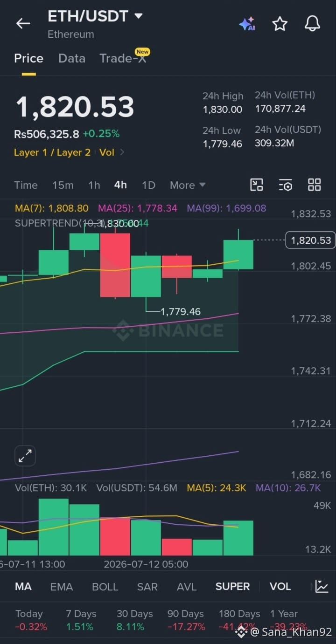Click the 30 Days 8.11% performance
336x644 pixels.
[135, 620]
